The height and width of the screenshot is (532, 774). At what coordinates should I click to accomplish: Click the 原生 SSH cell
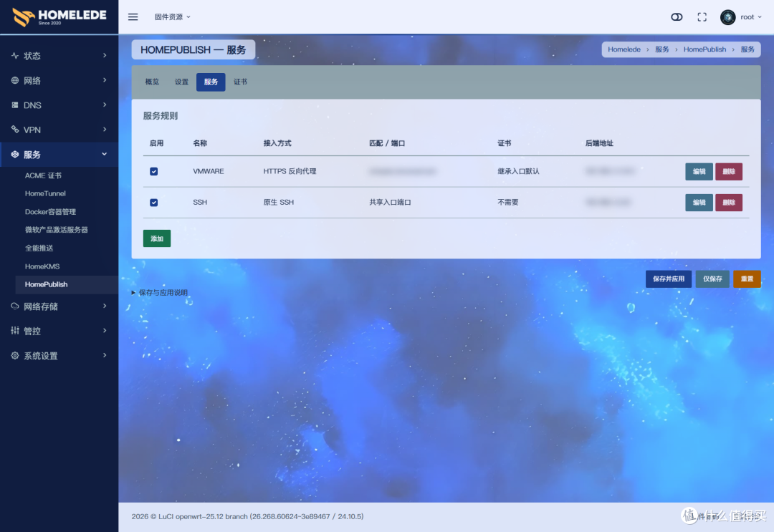point(278,202)
